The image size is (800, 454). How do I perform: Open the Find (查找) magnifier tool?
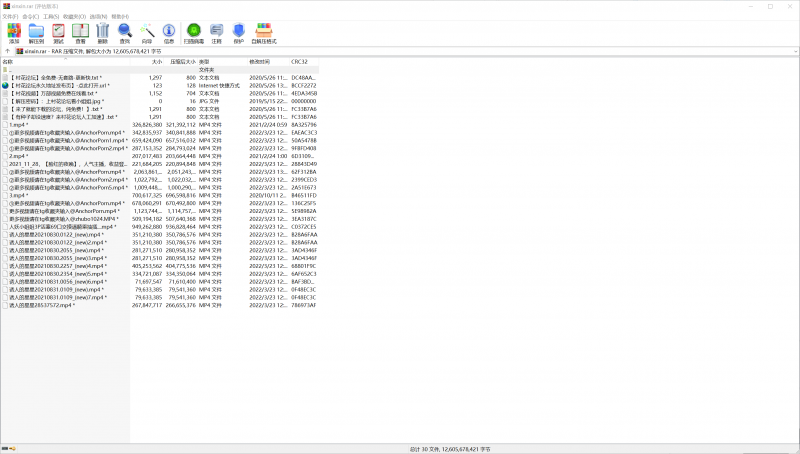pyautogui.click(x=125, y=32)
